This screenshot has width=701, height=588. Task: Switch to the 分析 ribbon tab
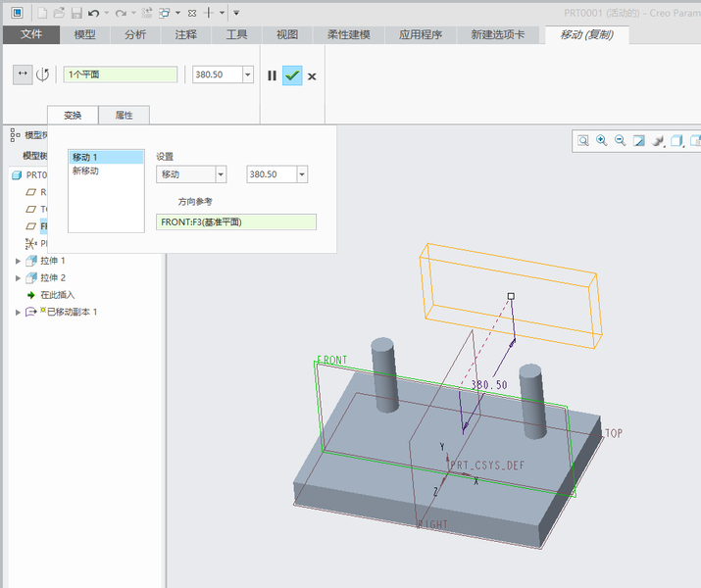coord(135,34)
